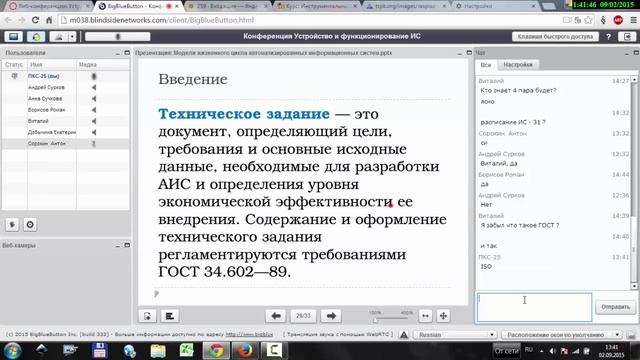Toggle mute speaker icon for Добычина Екатерина

pyautogui.click(x=94, y=132)
